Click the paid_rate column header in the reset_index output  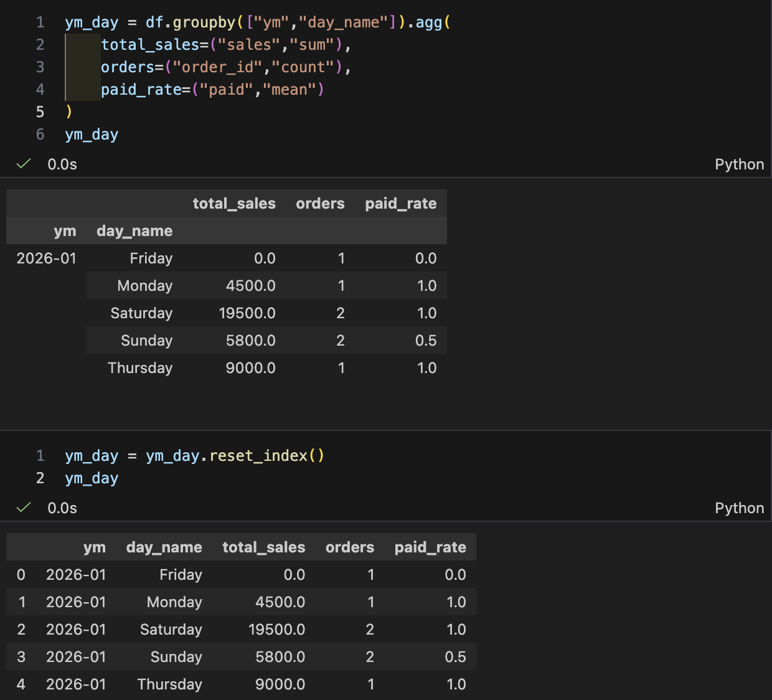tap(430, 547)
